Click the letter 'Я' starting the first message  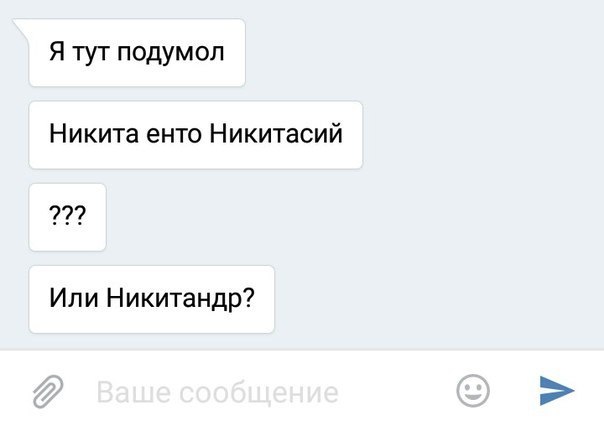click(57, 52)
